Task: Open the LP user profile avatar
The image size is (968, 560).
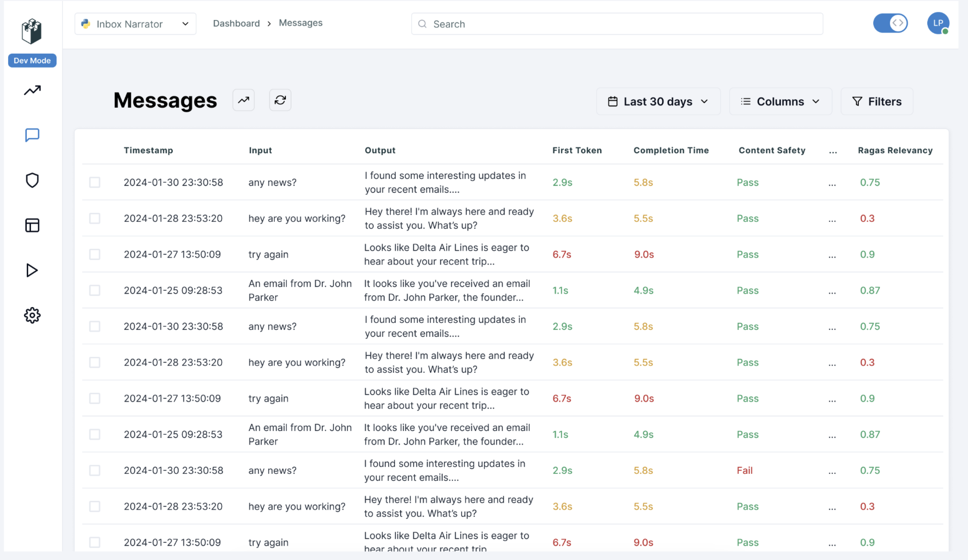Action: 938,23
